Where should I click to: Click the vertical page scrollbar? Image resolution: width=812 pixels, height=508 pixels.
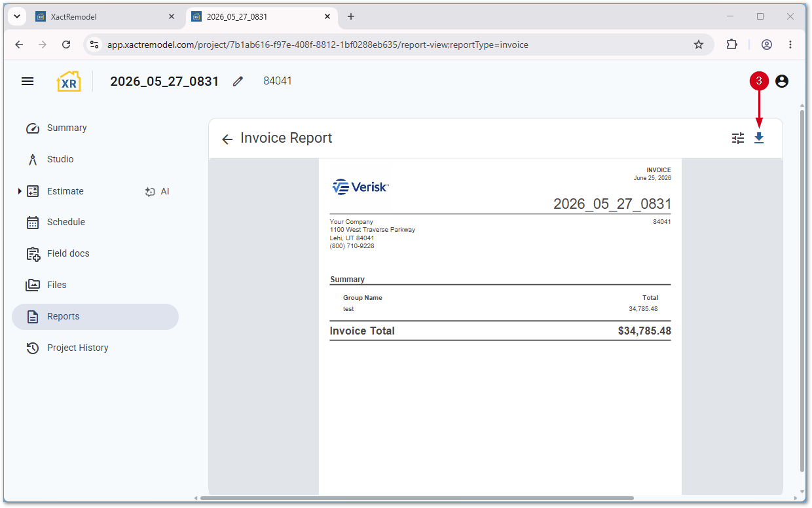click(x=802, y=290)
